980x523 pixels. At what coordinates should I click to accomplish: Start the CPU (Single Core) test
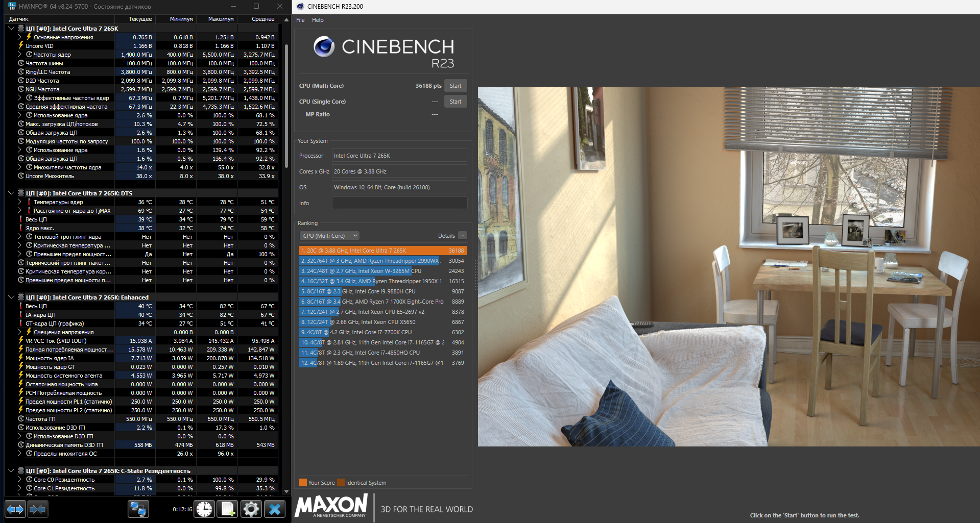pos(456,102)
